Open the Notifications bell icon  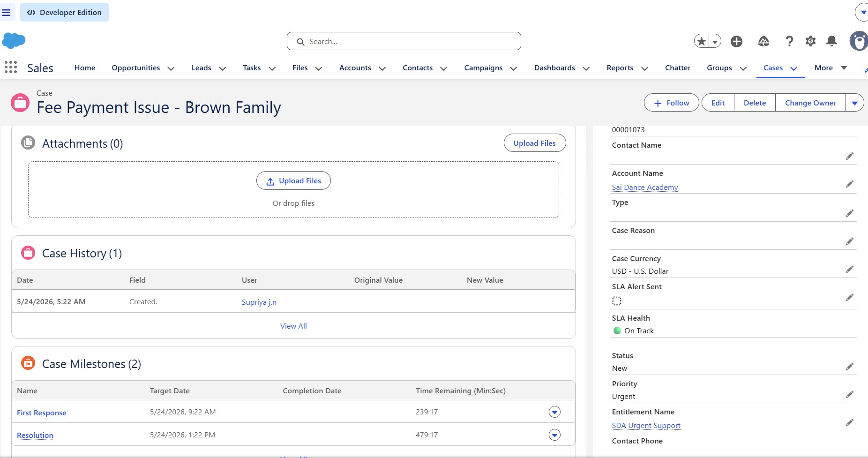[832, 41]
